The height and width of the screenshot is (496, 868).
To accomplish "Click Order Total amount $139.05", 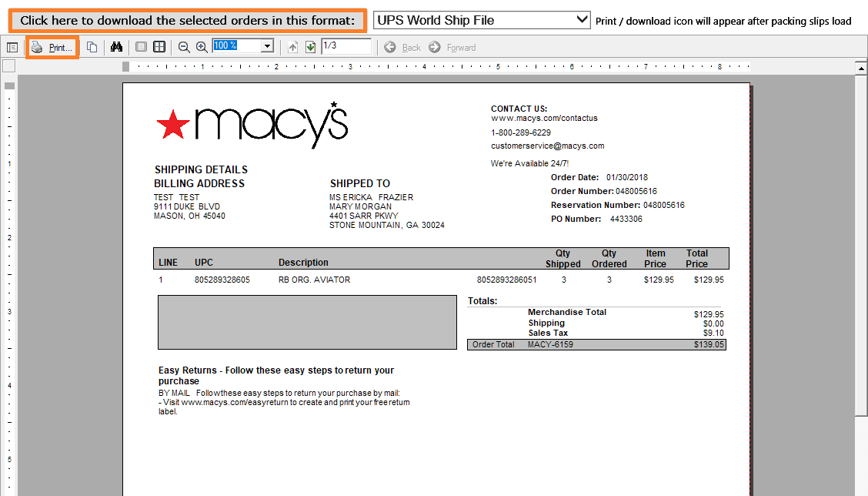I will pos(709,345).
